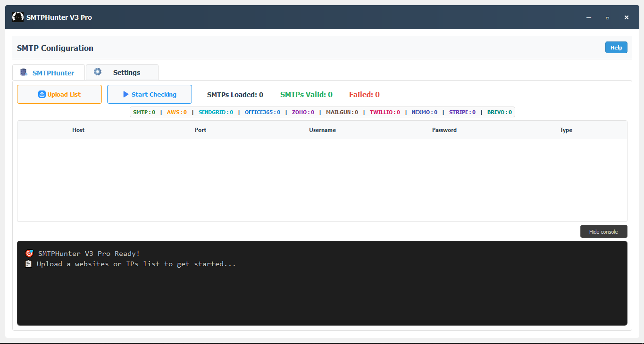
Task: Click the gear icon on Settings tab
Action: tap(98, 72)
